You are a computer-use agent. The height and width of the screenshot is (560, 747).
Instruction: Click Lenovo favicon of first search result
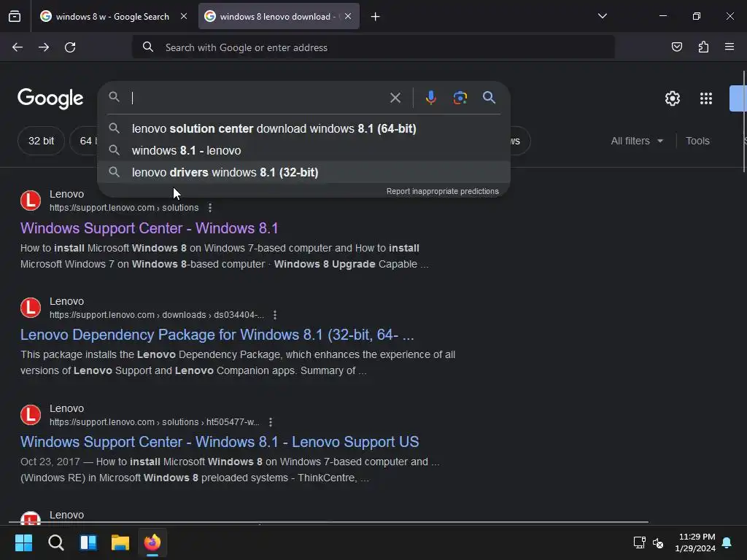(x=31, y=201)
